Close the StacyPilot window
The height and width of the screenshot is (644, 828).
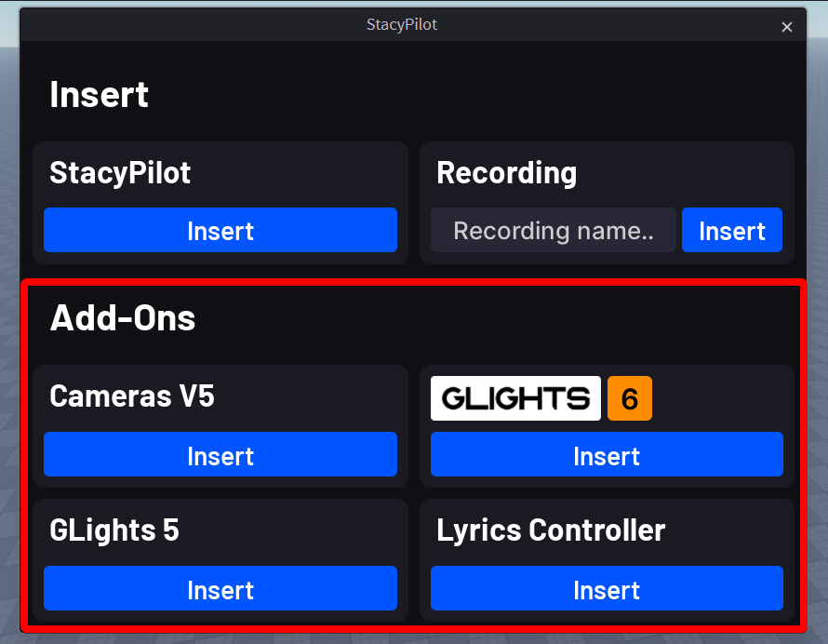(x=787, y=27)
